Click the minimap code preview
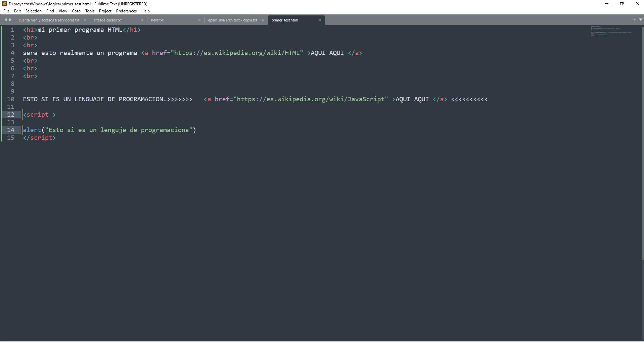This screenshot has height=342, width=644. pyautogui.click(x=611, y=31)
